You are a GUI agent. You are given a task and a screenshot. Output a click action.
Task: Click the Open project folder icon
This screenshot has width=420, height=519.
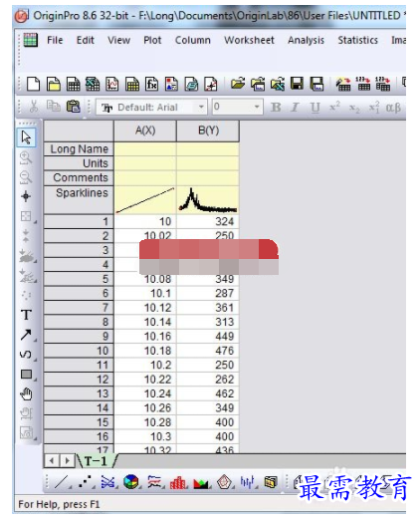238,84
